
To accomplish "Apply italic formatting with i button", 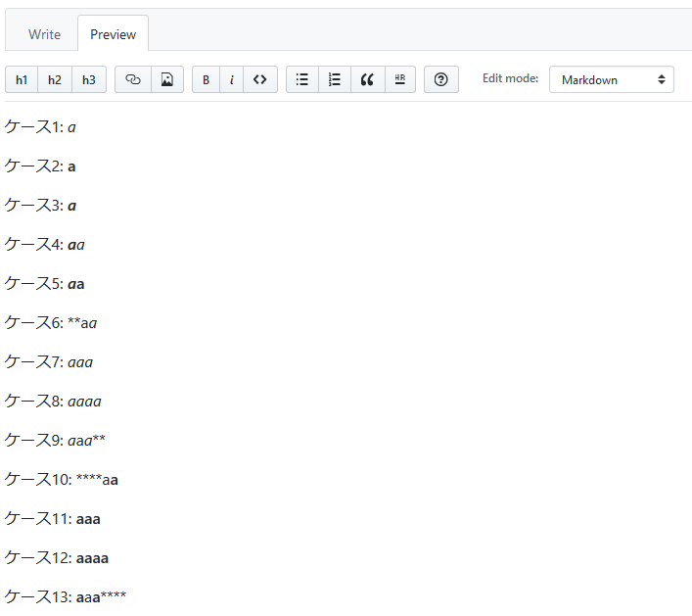I will click(231, 79).
